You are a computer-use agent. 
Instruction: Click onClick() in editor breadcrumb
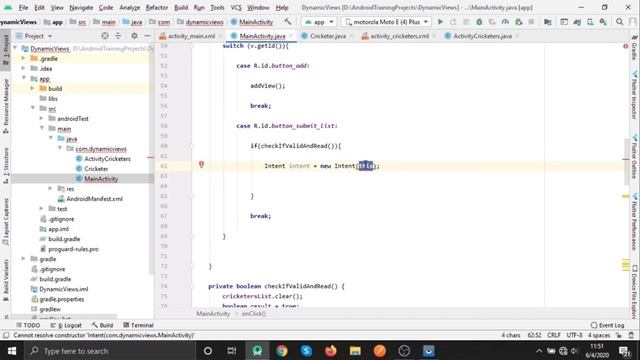pyautogui.click(x=253, y=313)
